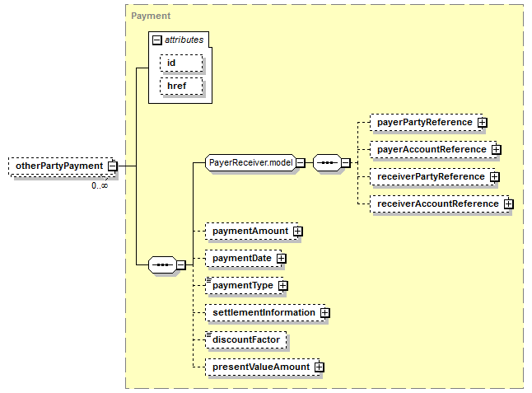Screen dimensions: 532x393
Task: Collapse the sequence next to PayerReceiver.model
Action: click(345, 163)
